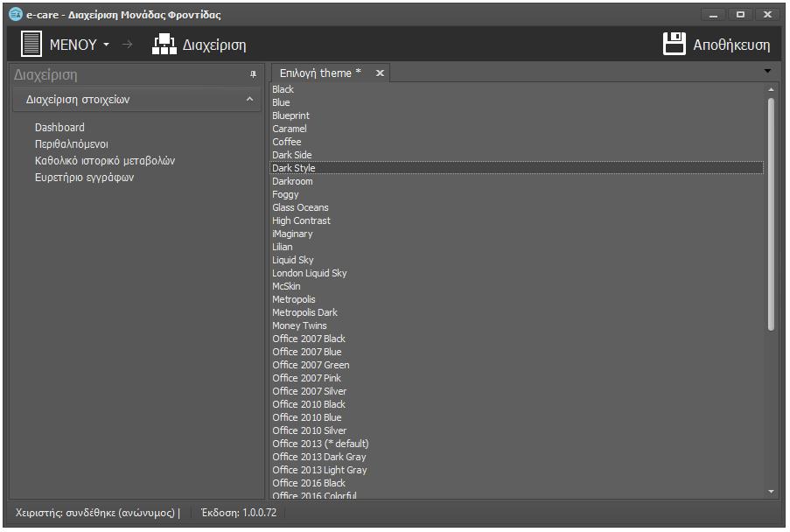Viewport: 790px width, 532px height.
Task: Select the Lilian theme
Action: point(517,247)
